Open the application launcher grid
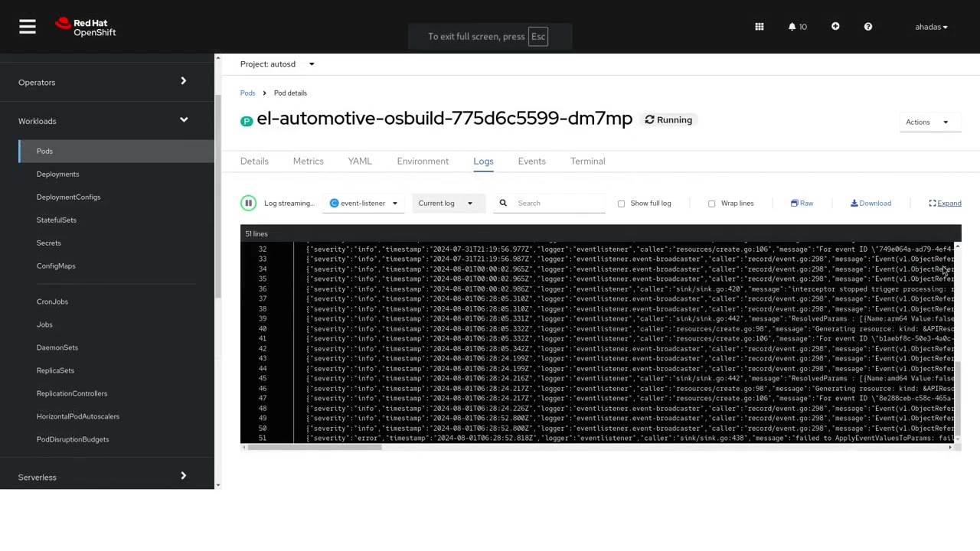The width and height of the screenshot is (980, 551). (x=759, y=27)
